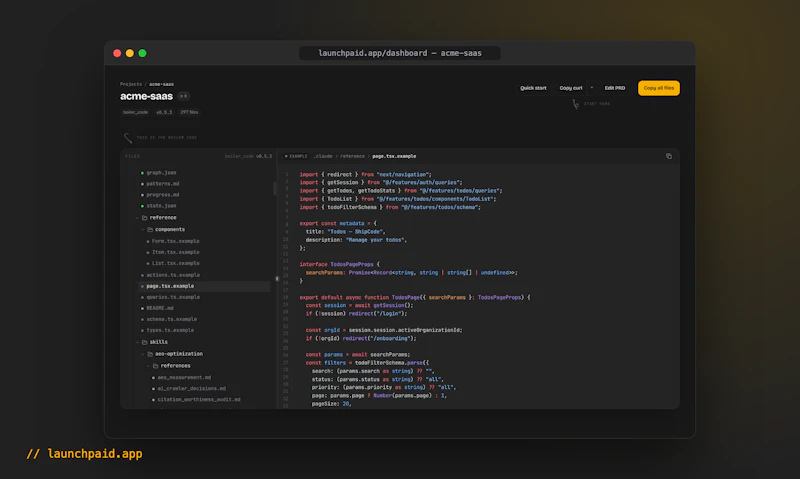Click the panel divider handle beside file tree
The height and width of the screenshot is (479, 800).
(277, 279)
